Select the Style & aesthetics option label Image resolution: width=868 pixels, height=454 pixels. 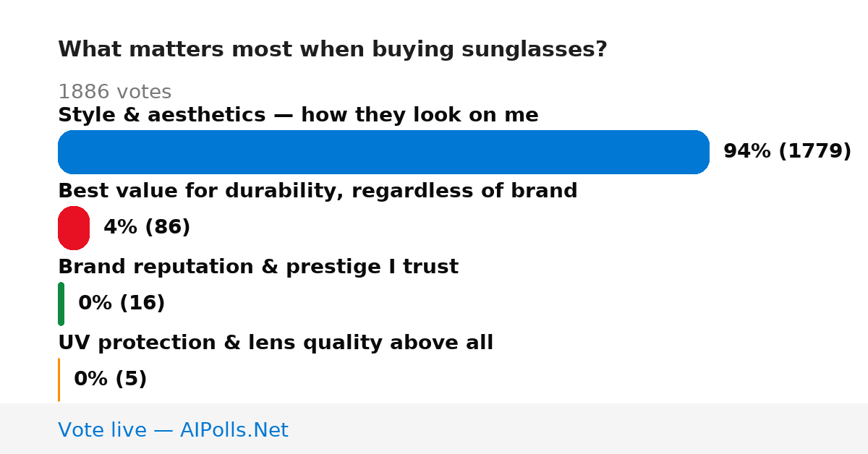click(298, 115)
